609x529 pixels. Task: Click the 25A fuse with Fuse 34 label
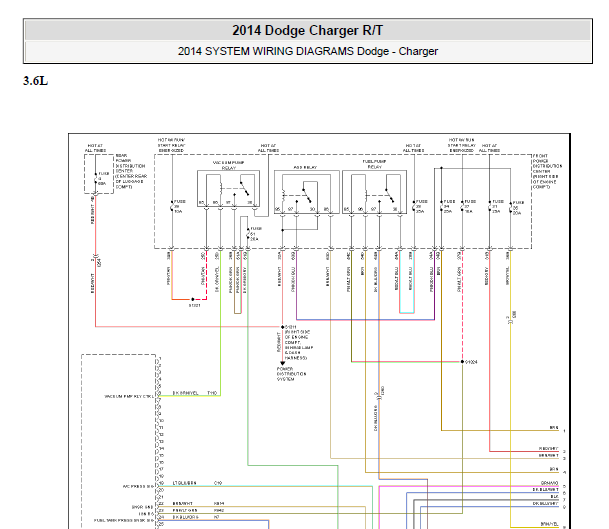point(442,206)
